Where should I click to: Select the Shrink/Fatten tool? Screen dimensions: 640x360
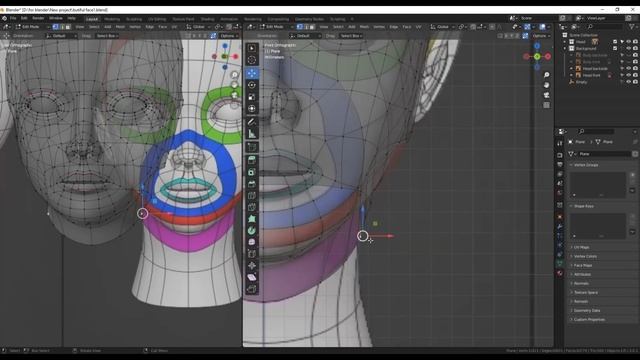(x=252, y=266)
